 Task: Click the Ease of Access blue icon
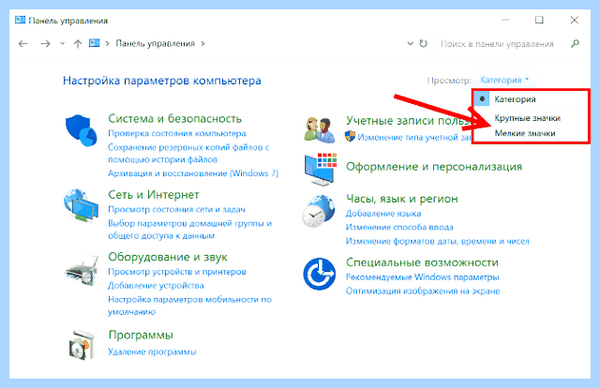click(x=319, y=274)
